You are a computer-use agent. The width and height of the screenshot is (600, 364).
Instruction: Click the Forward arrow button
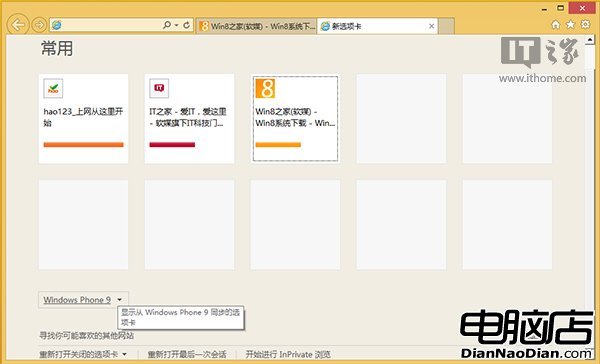coord(39,25)
